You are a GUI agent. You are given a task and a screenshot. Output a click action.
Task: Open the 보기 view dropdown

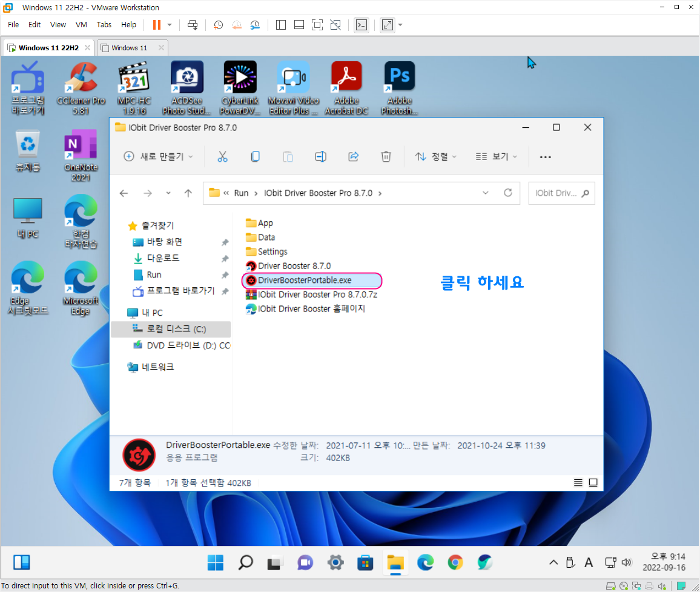[496, 156]
